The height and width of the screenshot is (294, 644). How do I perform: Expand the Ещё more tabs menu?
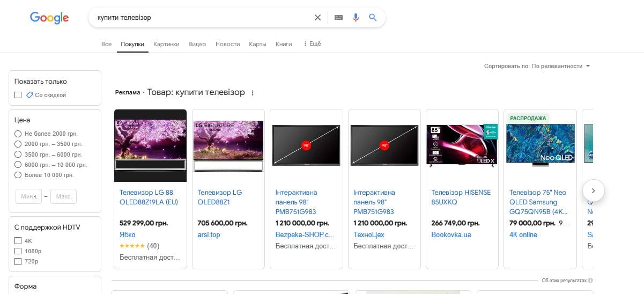tap(312, 44)
